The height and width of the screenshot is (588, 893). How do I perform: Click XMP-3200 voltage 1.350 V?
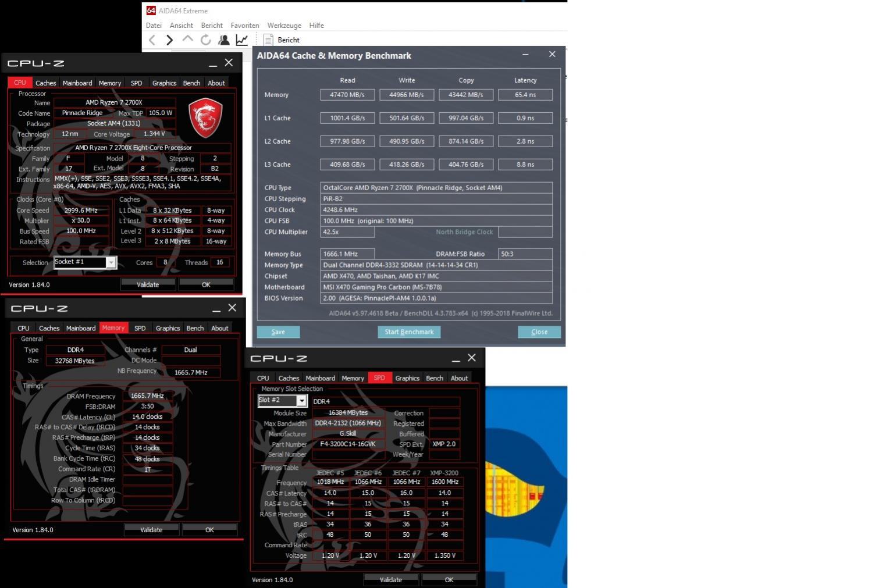click(444, 555)
